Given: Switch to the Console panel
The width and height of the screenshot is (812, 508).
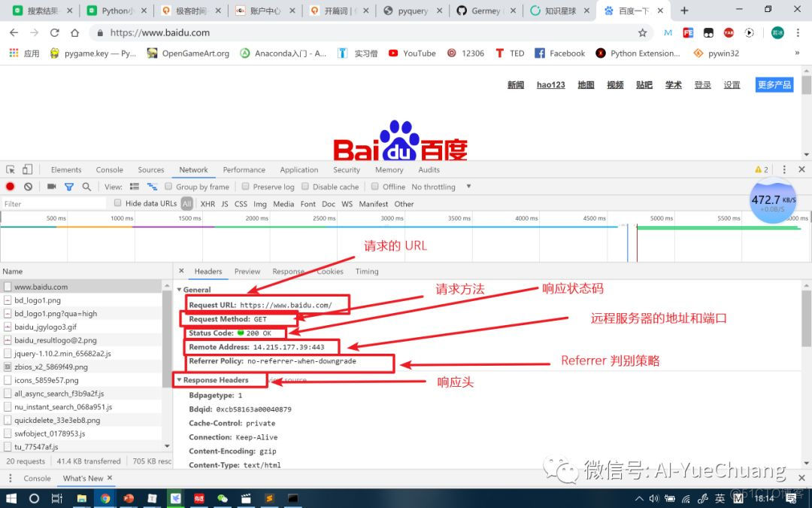Looking at the screenshot, I should [x=109, y=169].
